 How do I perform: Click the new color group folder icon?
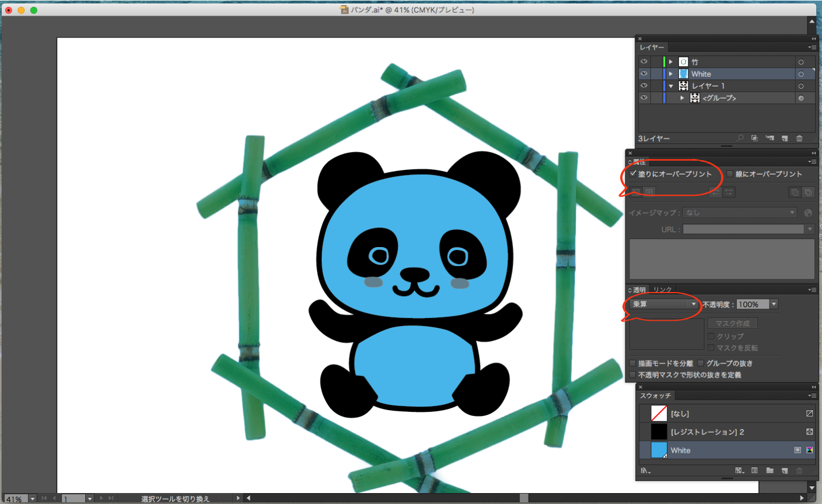[770, 471]
